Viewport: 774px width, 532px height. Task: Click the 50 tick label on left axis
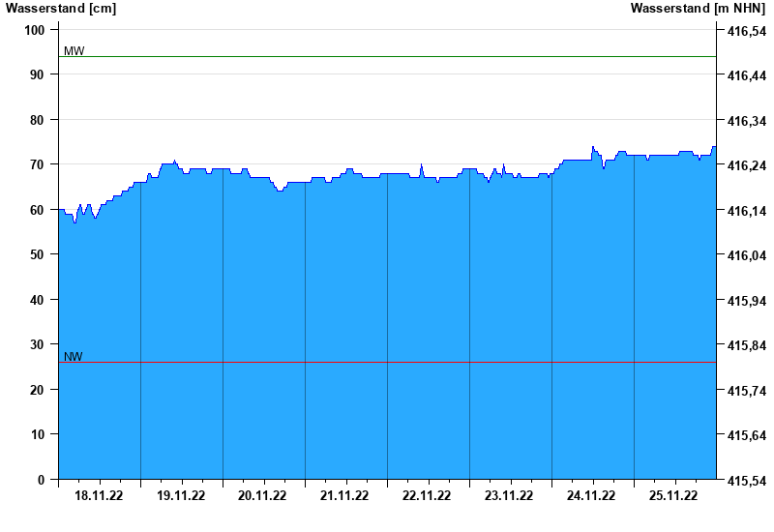tap(38, 254)
